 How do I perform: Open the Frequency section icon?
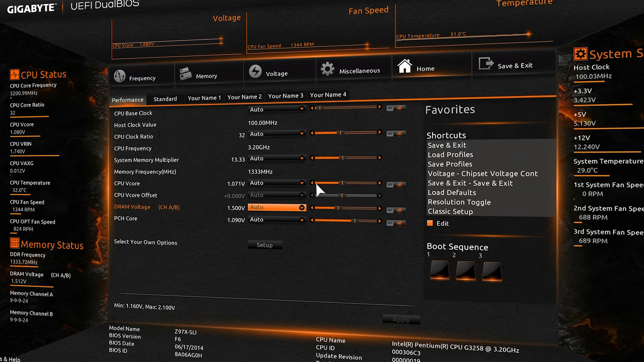coord(120,76)
